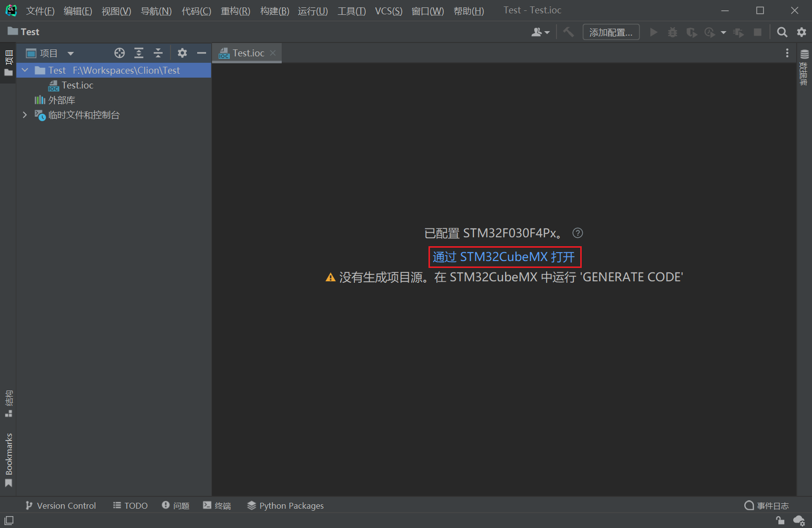Open the TODO tool window

(x=130, y=505)
